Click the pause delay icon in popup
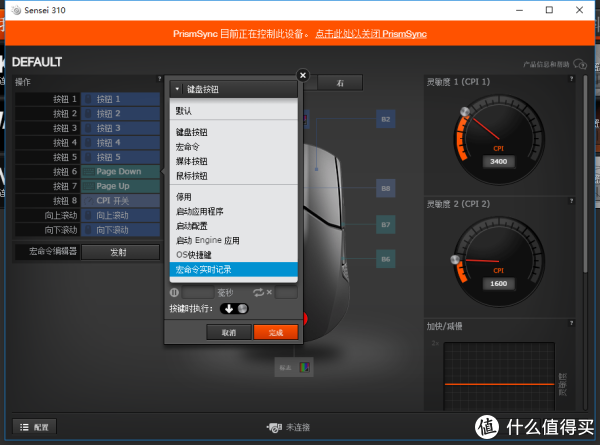 (x=174, y=293)
